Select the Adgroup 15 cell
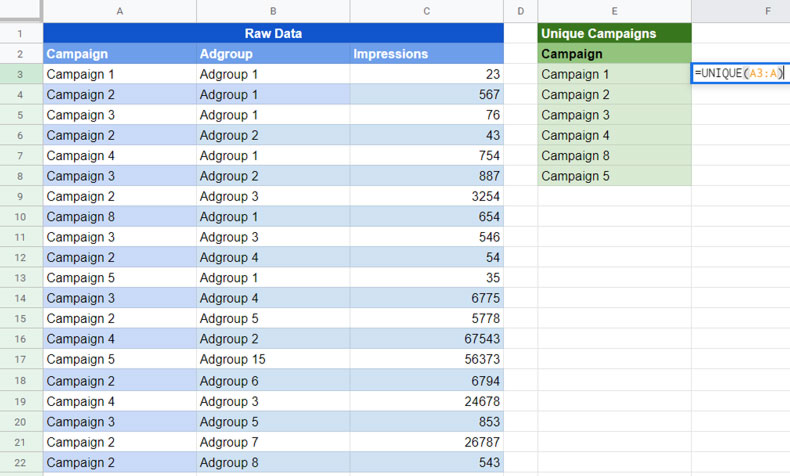This screenshot has height=476, width=790. (273, 360)
